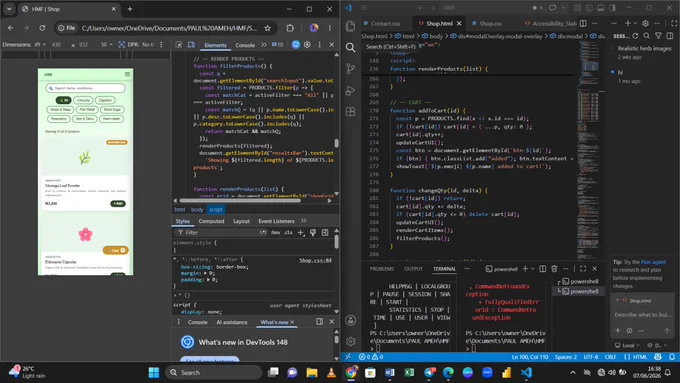Open VS Code Manage gear icon
Image resolution: width=680 pixels, height=383 pixels.
(x=350, y=341)
